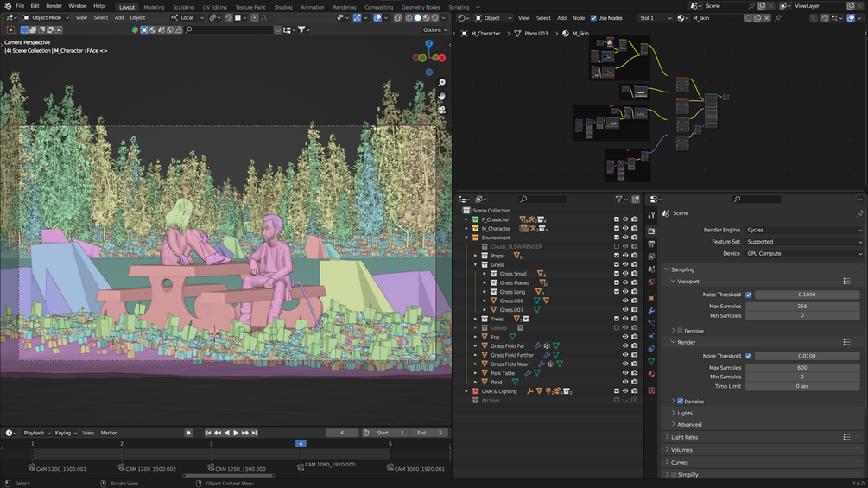Open the Render menu in the top bar
The height and width of the screenshot is (488, 868).
tap(54, 6)
